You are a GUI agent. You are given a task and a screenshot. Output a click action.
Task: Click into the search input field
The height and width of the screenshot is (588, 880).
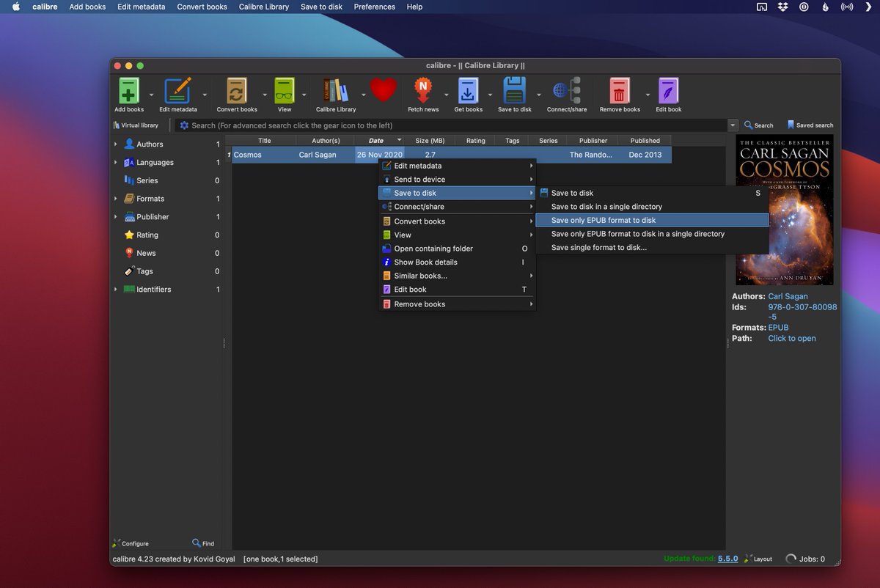click(451, 125)
